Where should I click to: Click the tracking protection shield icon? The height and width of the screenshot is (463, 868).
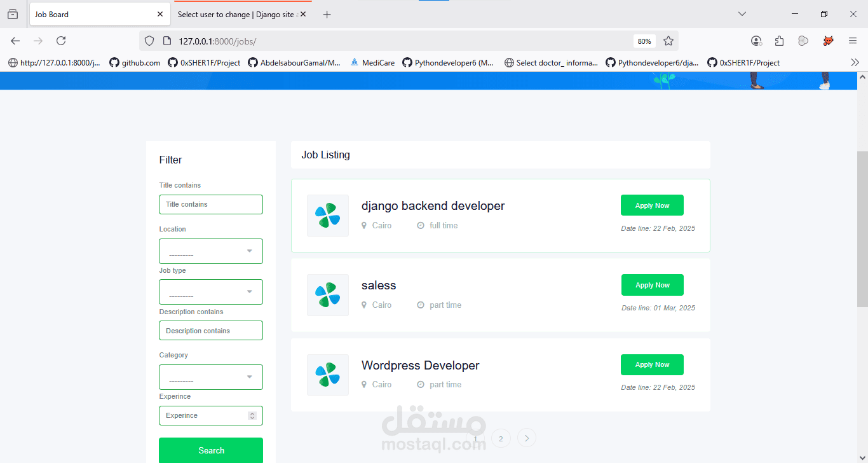pos(149,41)
